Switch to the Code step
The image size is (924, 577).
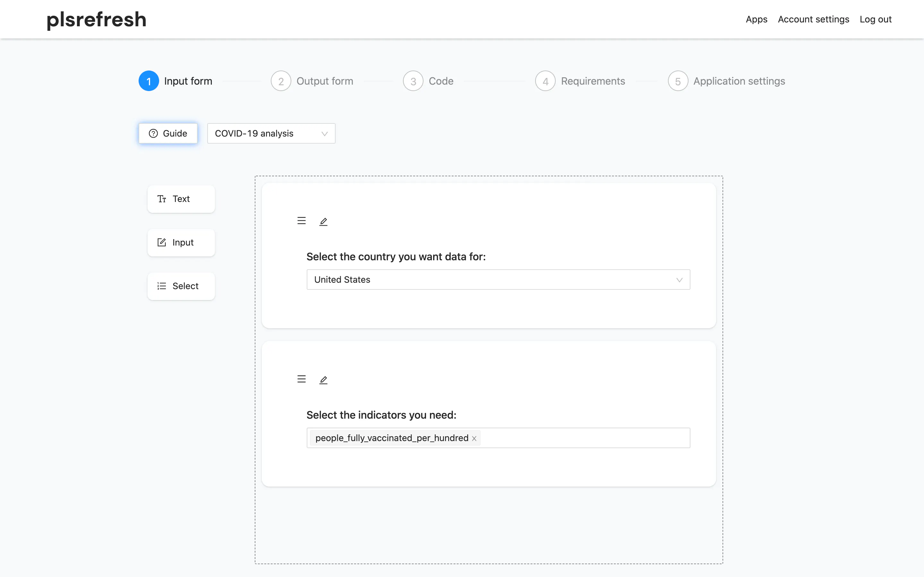pos(428,81)
